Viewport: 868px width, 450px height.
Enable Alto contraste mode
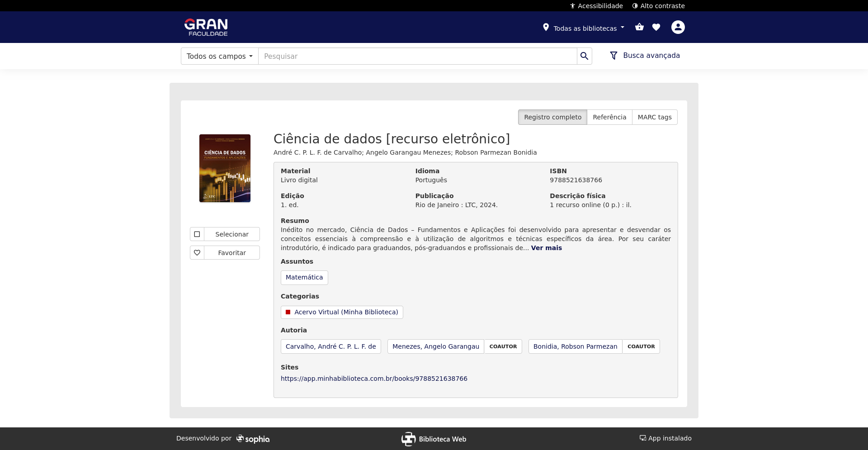click(x=658, y=6)
